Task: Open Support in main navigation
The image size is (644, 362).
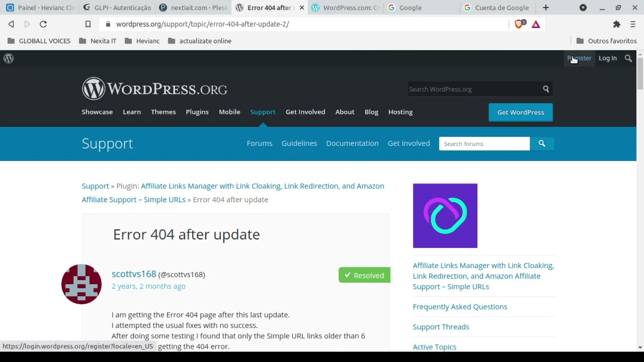Action: click(263, 112)
